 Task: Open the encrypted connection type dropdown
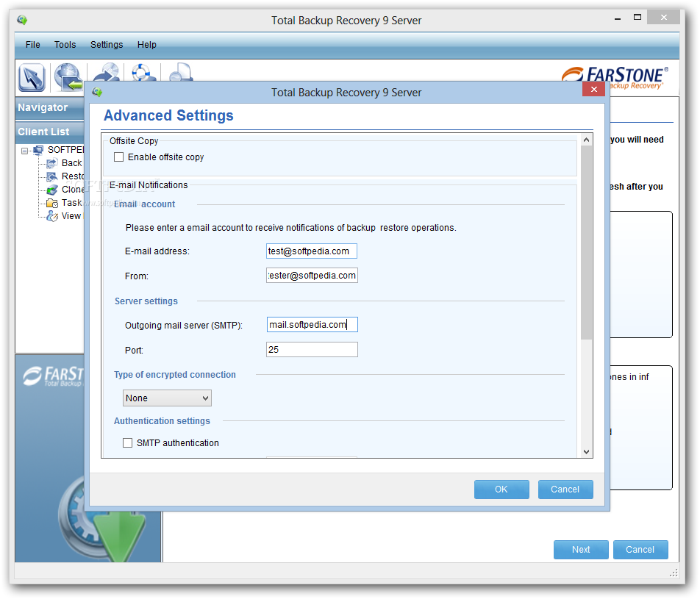167,398
